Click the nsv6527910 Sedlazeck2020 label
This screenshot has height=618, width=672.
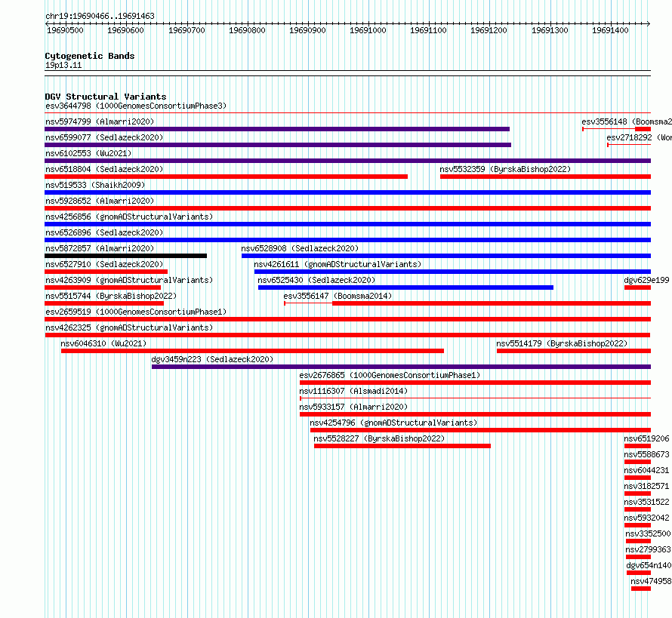pos(104,264)
